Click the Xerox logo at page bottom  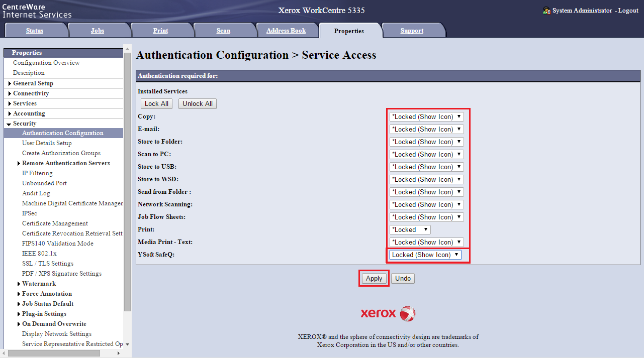388,313
